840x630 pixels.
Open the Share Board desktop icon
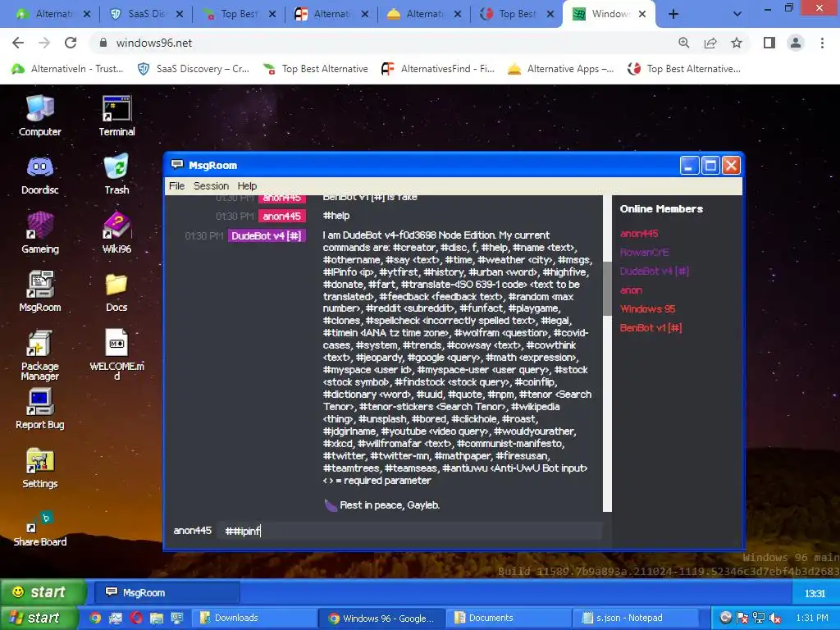(x=39, y=529)
